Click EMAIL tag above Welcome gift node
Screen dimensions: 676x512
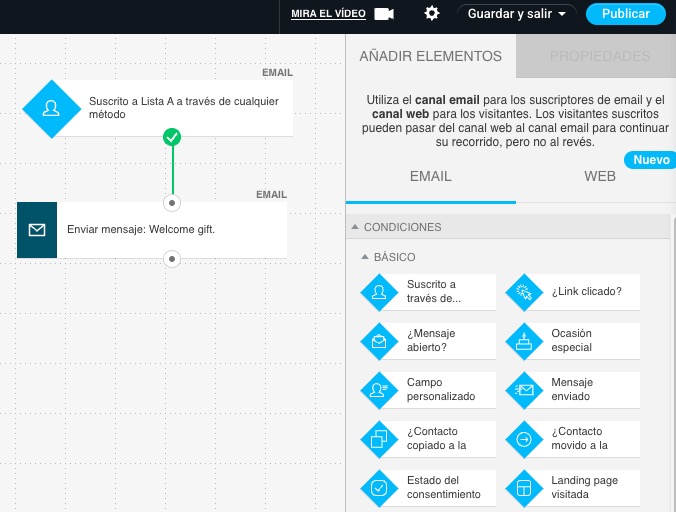coord(271,195)
